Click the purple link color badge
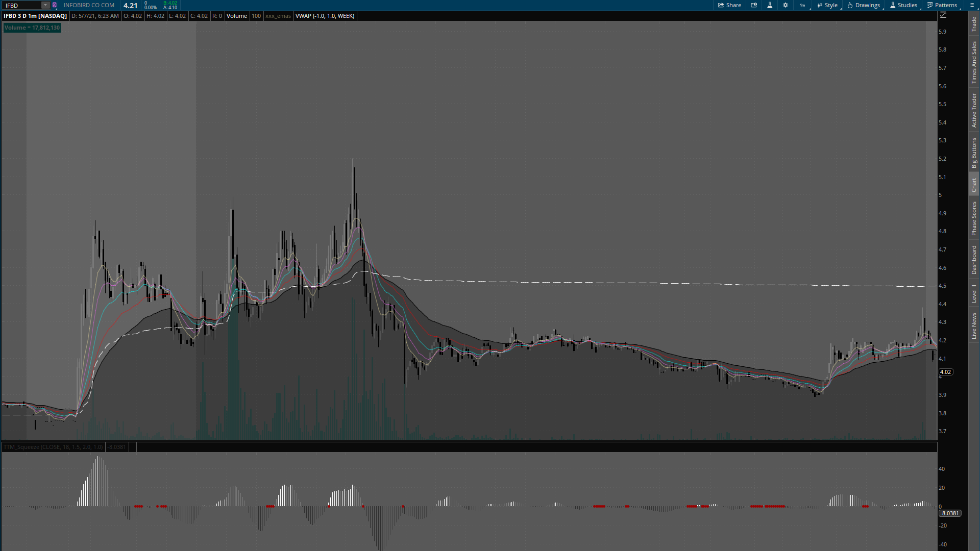The height and width of the screenshot is (551, 980). (x=55, y=5)
